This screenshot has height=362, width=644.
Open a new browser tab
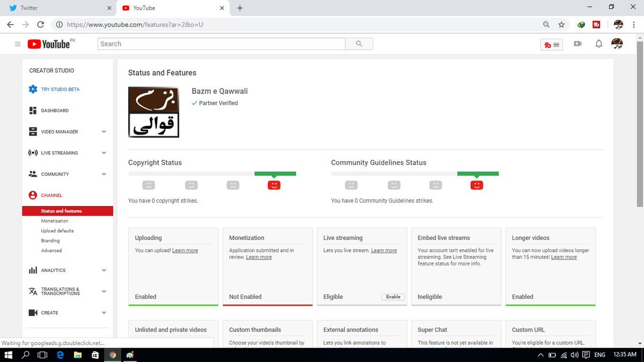[x=240, y=8]
